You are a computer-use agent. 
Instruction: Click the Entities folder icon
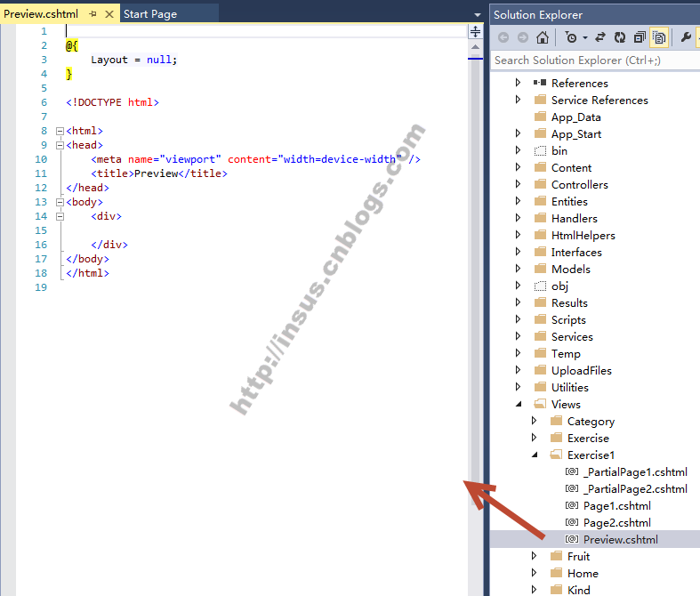540,201
